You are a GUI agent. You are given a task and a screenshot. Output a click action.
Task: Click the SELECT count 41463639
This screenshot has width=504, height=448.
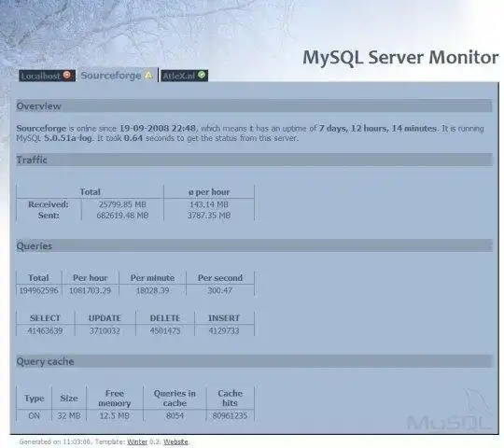[45, 330]
